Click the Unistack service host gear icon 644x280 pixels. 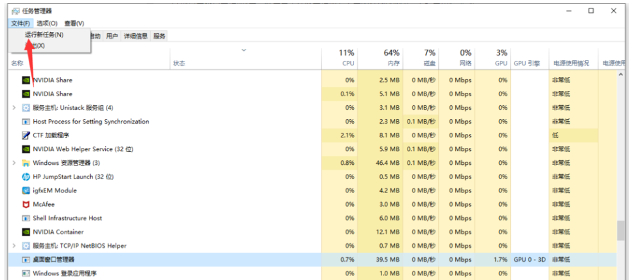pos(26,108)
